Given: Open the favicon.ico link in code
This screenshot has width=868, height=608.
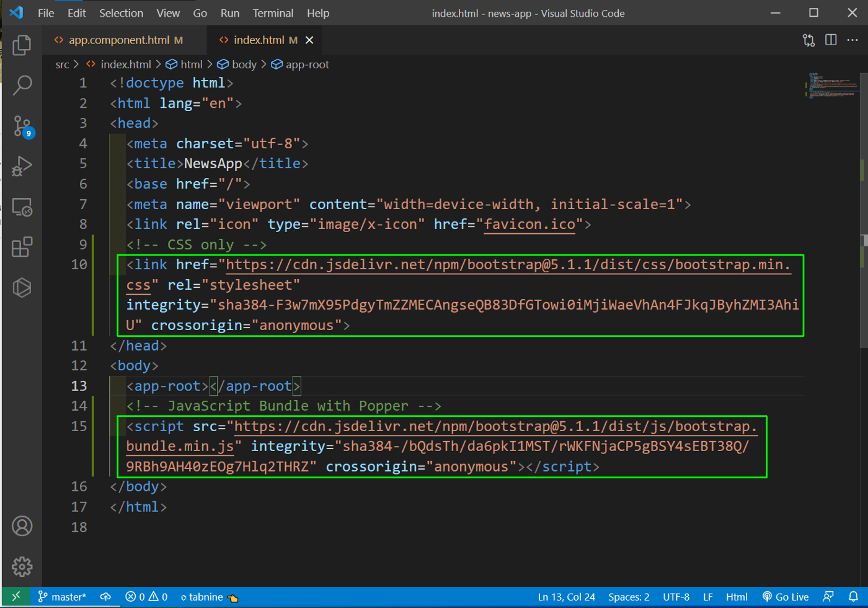Looking at the screenshot, I should click(529, 225).
